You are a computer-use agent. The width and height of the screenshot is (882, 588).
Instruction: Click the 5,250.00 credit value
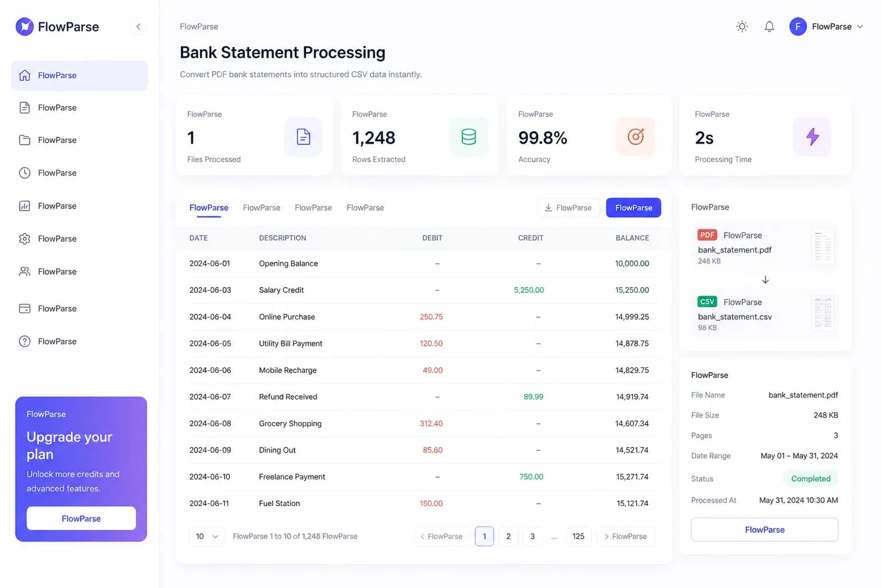(529, 290)
